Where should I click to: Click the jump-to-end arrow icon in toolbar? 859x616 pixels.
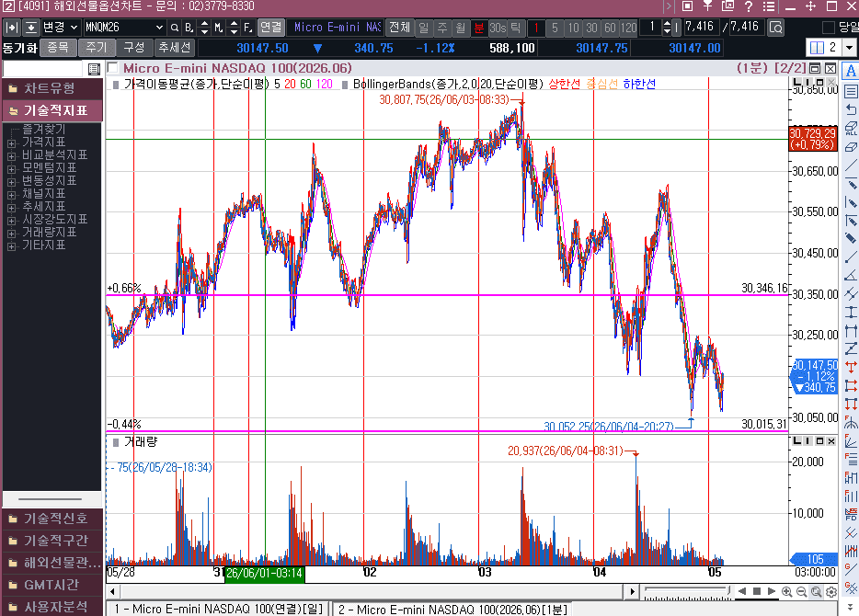12,28
